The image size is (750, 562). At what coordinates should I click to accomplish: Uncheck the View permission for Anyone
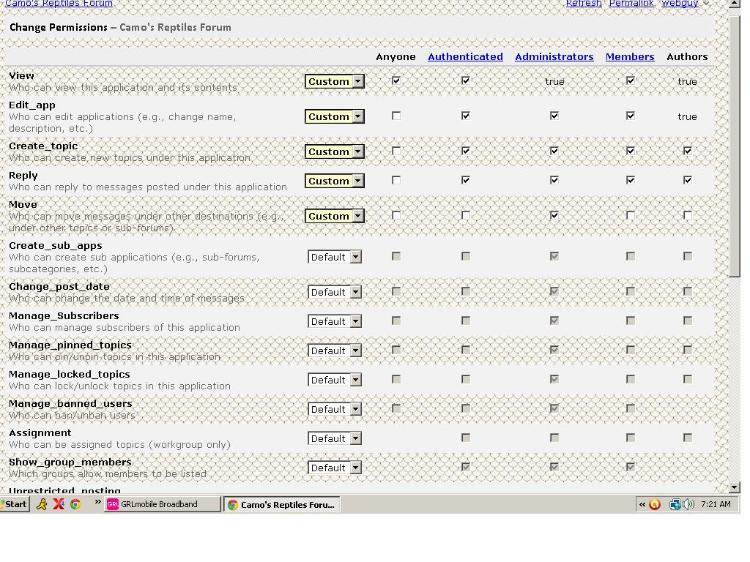396,80
